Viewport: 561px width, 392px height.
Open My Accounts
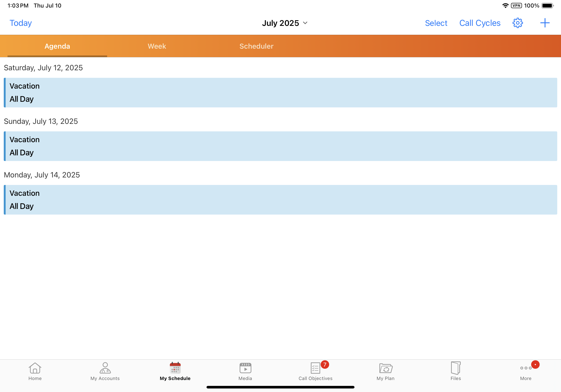[x=105, y=371]
